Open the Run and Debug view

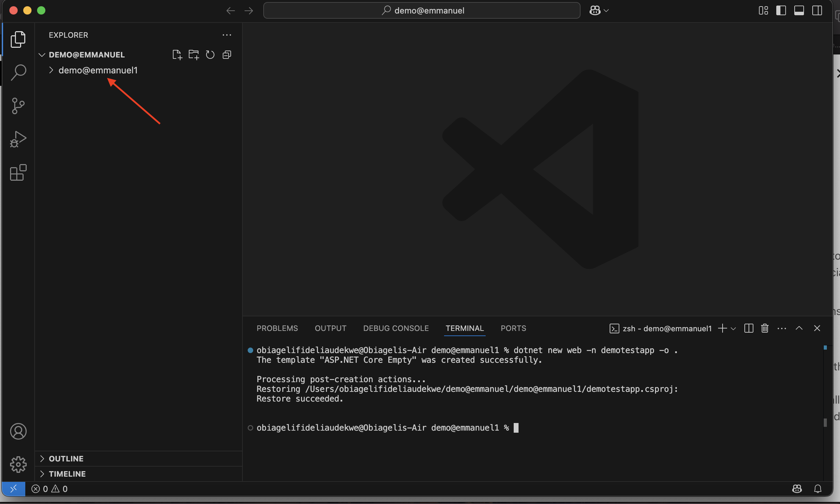coord(18,139)
